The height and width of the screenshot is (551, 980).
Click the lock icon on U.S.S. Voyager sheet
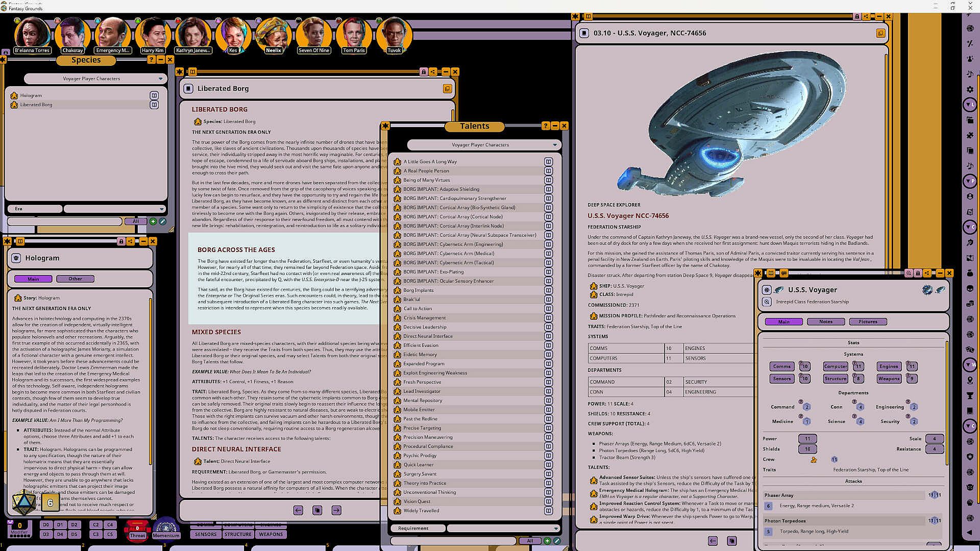918,273
